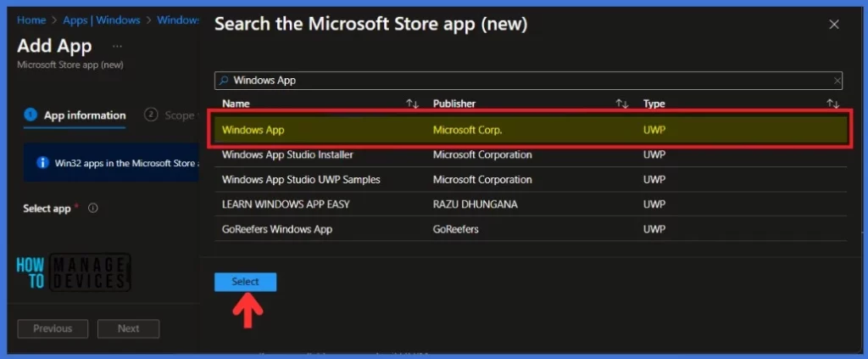Click the Type column header
The image size is (868, 359).
coord(654,104)
